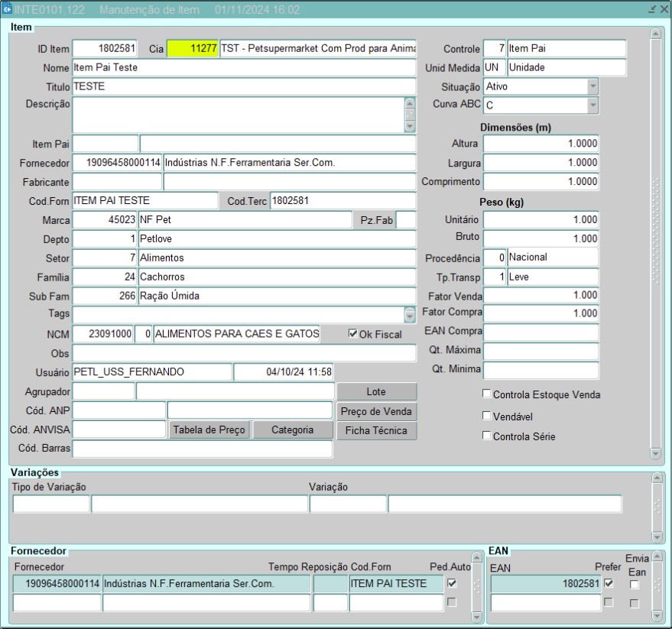Open the Situação dropdown

592,86
